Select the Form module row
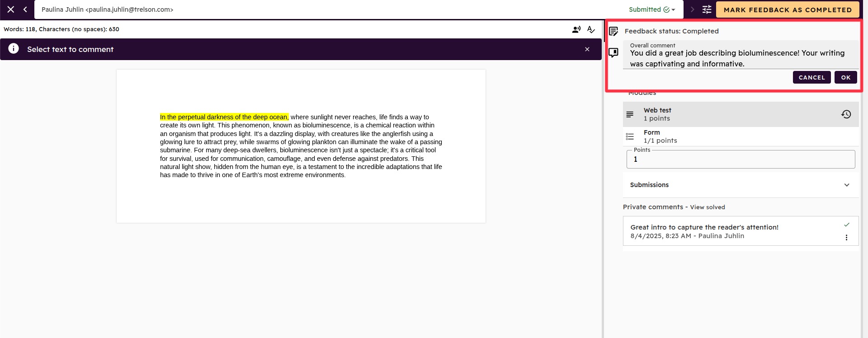868x338 pixels. point(741,136)
